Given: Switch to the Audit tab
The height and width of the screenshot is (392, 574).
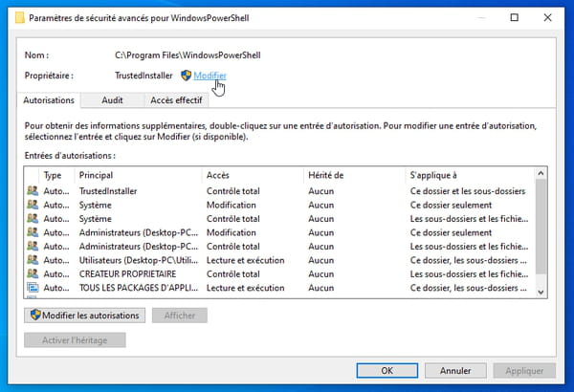Looking at the screenshot, I should coord(112,100).
